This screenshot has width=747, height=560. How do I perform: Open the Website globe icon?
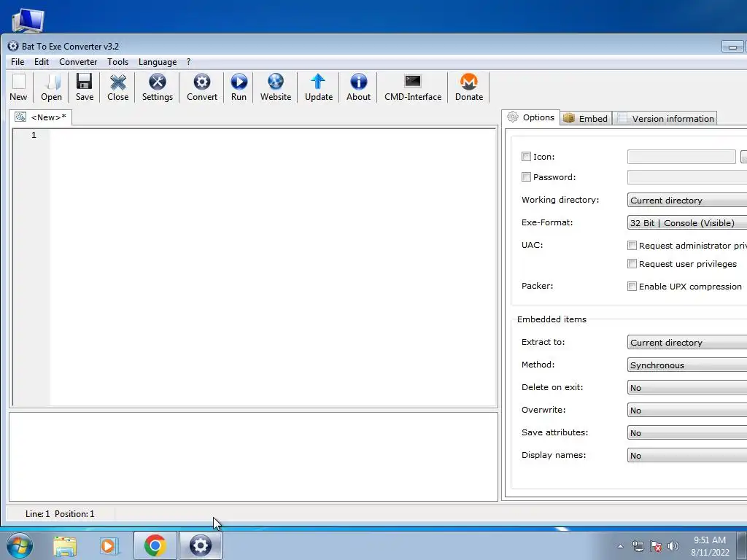click(x=275, y=87)
